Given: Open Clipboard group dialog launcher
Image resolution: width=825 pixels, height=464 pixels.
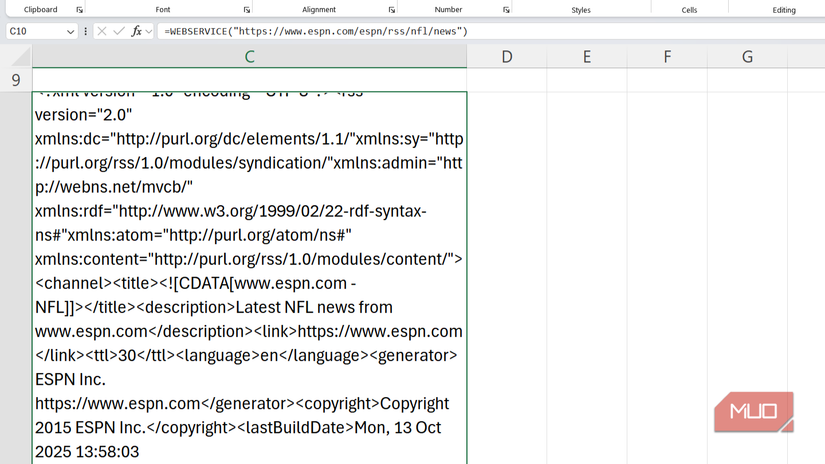Looking at the screenshot, I should point(79,10).
